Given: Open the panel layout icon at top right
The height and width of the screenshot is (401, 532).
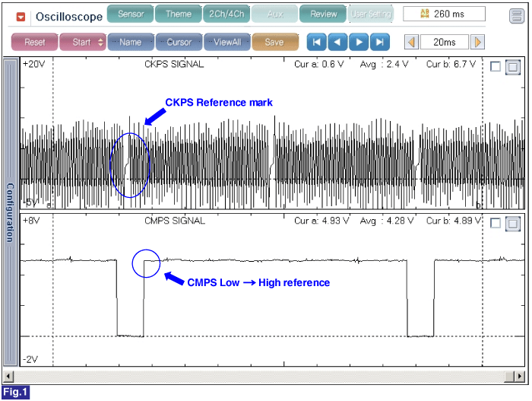Looking at the screenshot, I should [x=516, y=16].
